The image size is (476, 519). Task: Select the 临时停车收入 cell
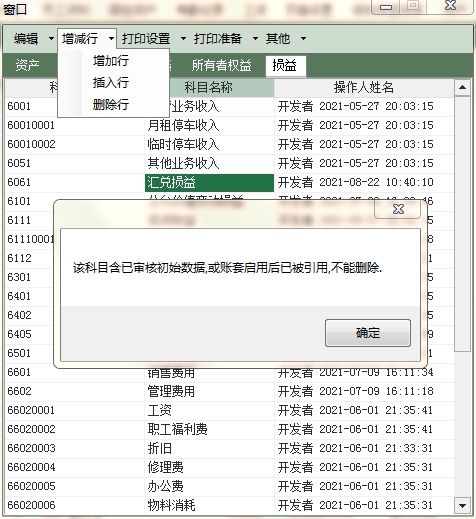(x=209, y=144)
